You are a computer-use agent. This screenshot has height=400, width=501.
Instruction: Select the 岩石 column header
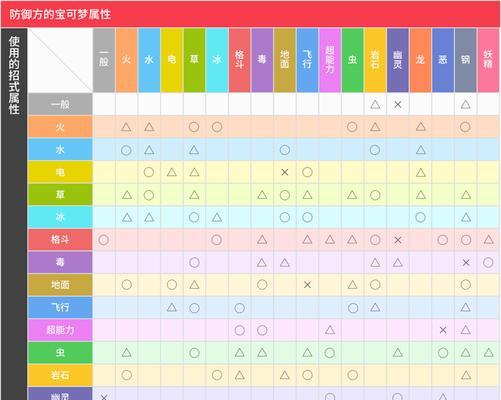click(x=375, y=60)
